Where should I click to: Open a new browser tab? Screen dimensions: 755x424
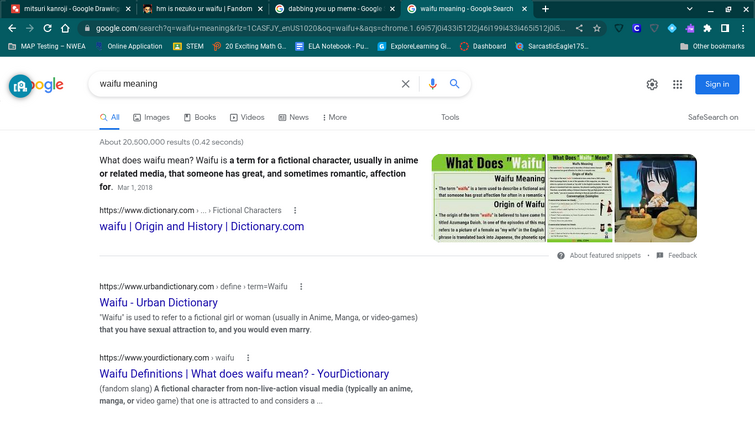(x=545, y=9)
